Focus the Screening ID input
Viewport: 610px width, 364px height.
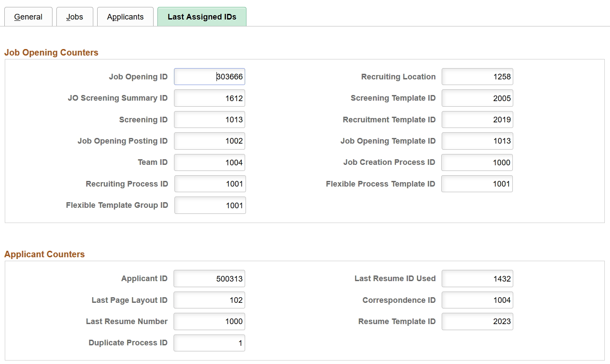210,120
